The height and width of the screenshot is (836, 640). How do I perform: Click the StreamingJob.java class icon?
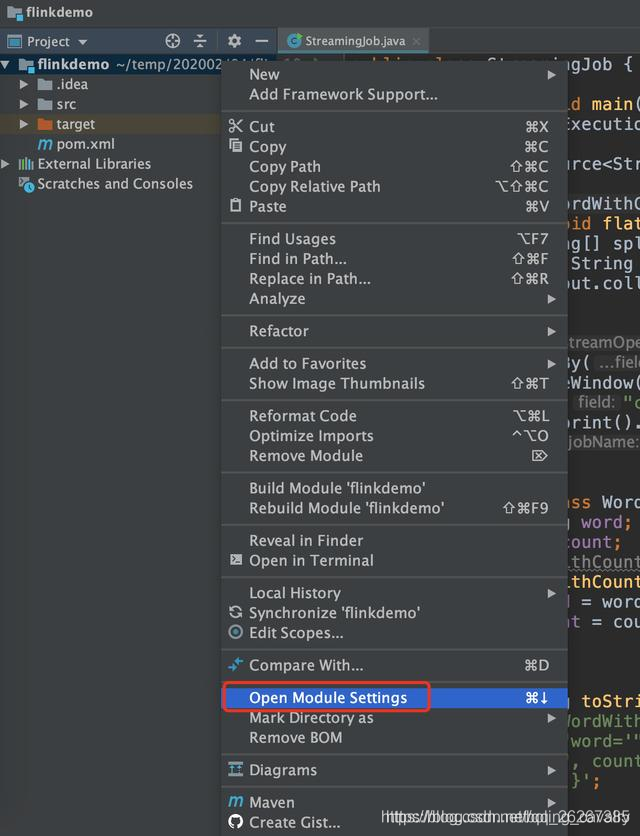[x=294, y=41]
